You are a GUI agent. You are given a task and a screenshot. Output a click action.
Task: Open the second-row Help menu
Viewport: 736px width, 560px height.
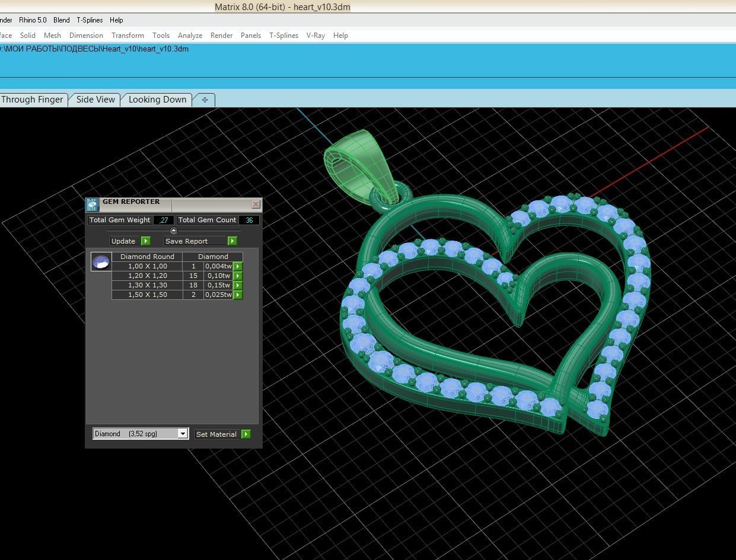coord(340,36)
